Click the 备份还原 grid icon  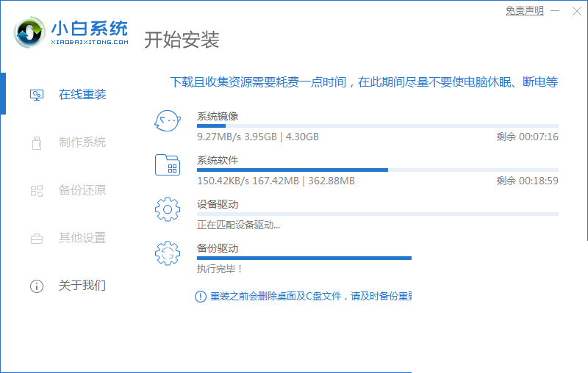pyautogui.click(x=37, y=190)
